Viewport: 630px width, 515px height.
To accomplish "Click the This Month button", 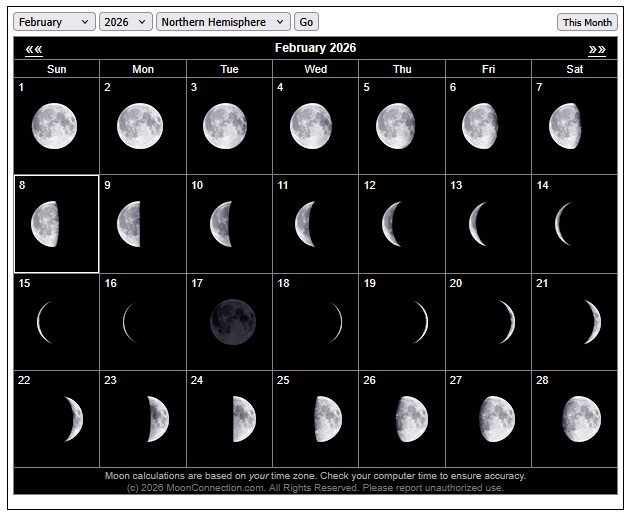I will pyautogui.click(x=587, y=22).
